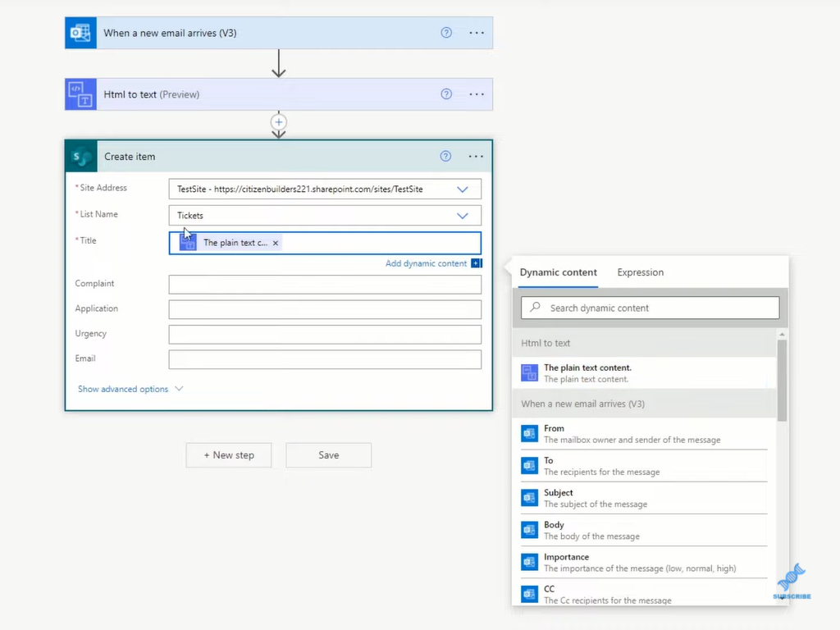Select the Body dynamic content
This screenshot has width=840, height=630.
pyautogui.click(x=644, y=530)
